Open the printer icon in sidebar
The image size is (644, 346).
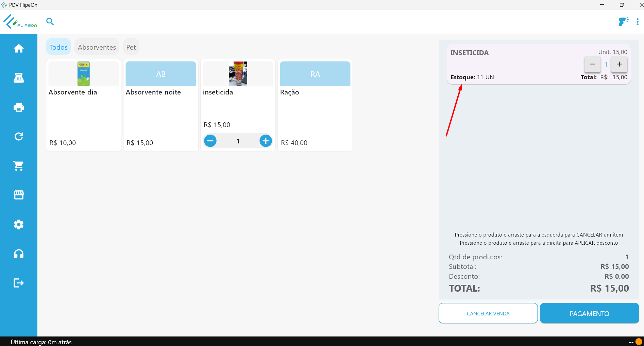pyautogui.click(x=19, y=107)
